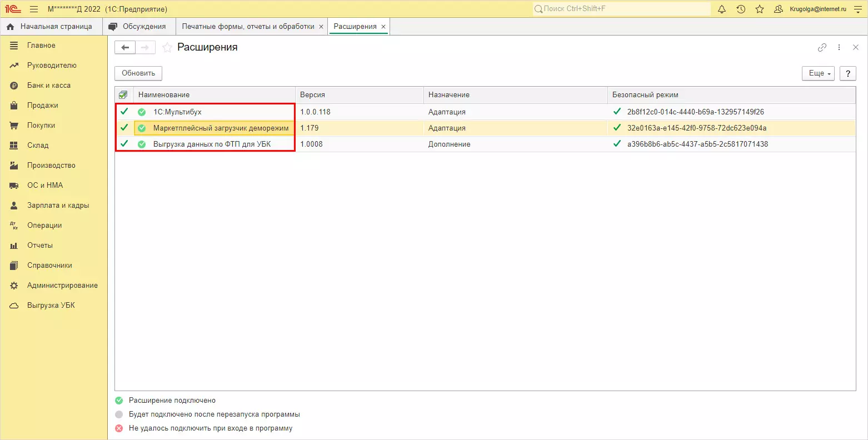Click version cell 1.0.0.118
This screenshot has width=868, height=440.
(x=315, y=112)
